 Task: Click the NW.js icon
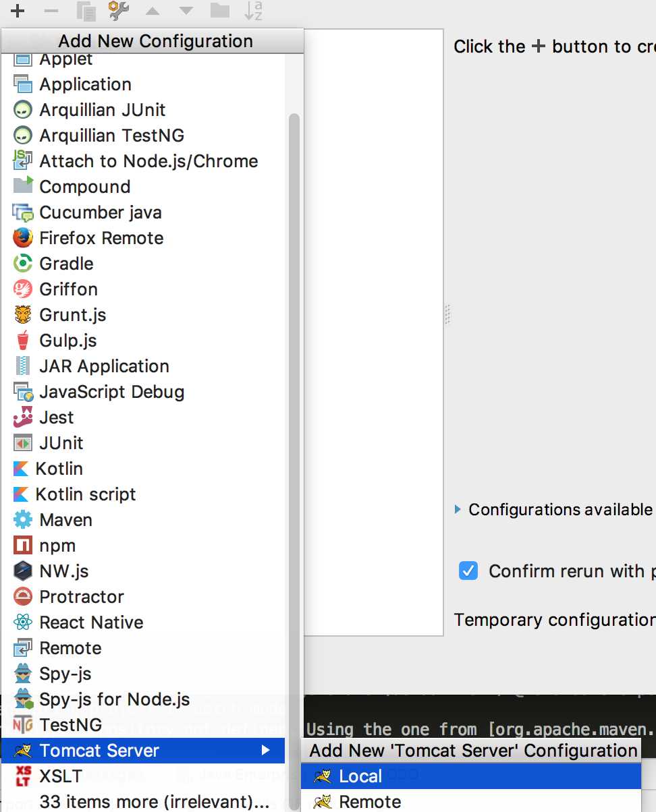point(23,571)
